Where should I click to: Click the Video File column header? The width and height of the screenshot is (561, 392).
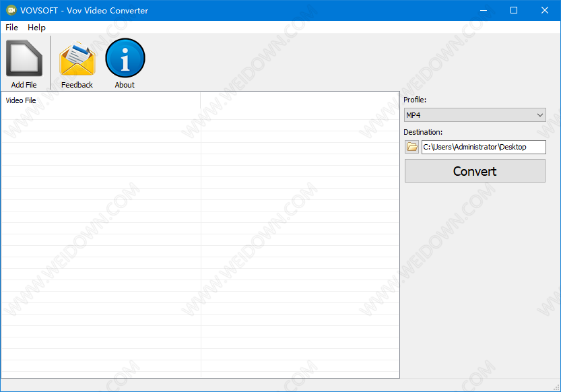(x=101, y=100)
